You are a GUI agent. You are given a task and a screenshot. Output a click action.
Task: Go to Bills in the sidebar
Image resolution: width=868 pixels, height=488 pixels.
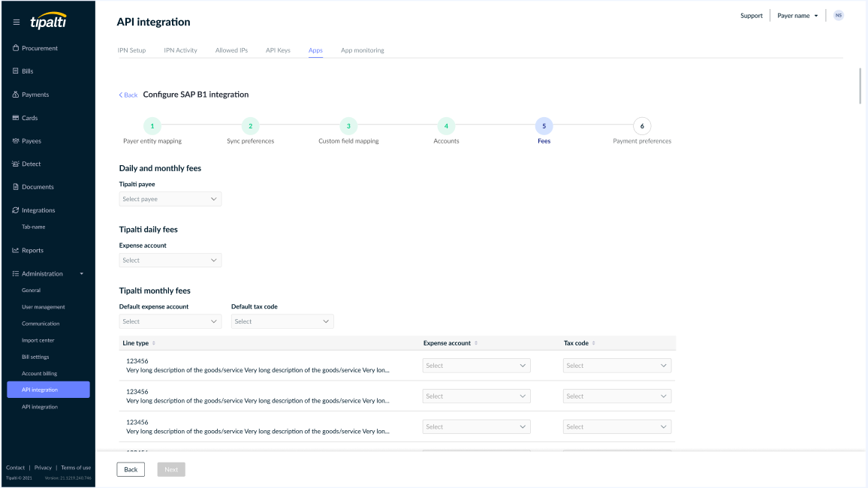[x=27, y=71]
